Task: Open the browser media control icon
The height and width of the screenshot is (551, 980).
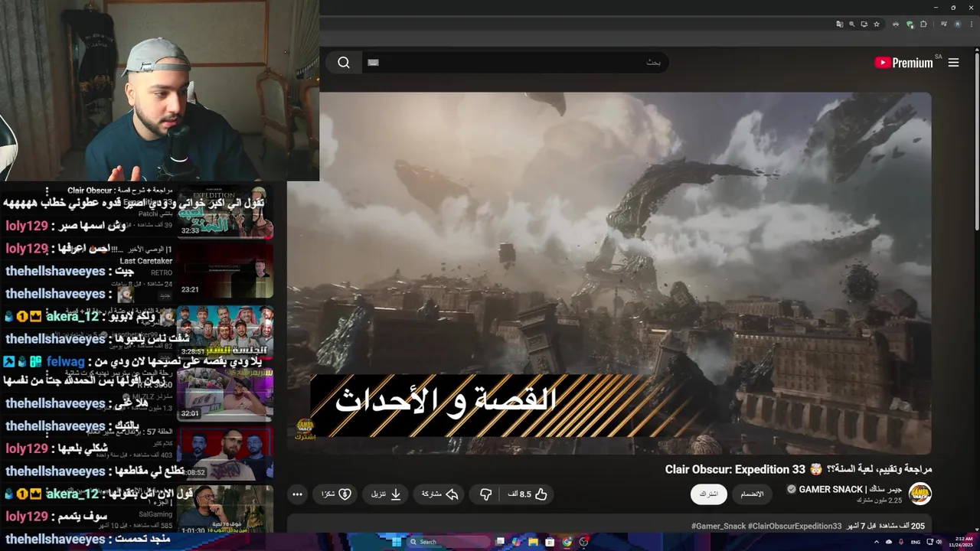Action: tap(944, 24)
